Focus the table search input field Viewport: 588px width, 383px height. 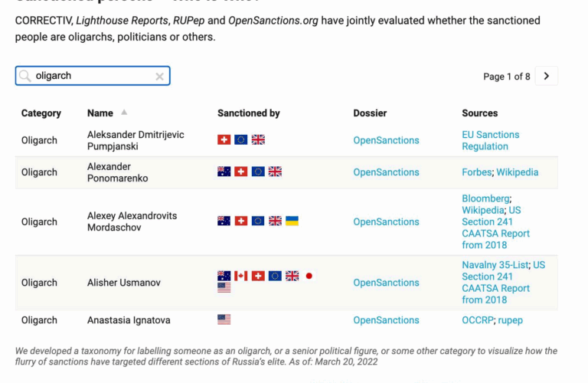pyautogui.click(x=92, y=76)
